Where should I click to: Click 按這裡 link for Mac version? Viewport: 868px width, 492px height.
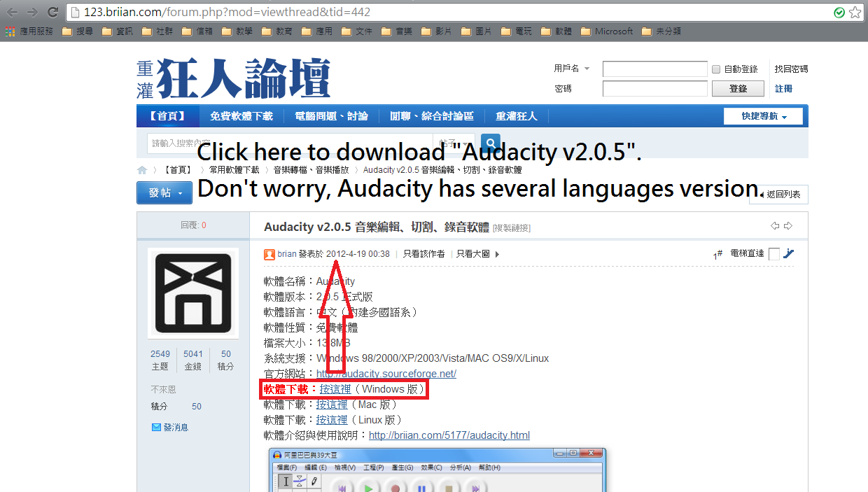click(x=332, y=405)
